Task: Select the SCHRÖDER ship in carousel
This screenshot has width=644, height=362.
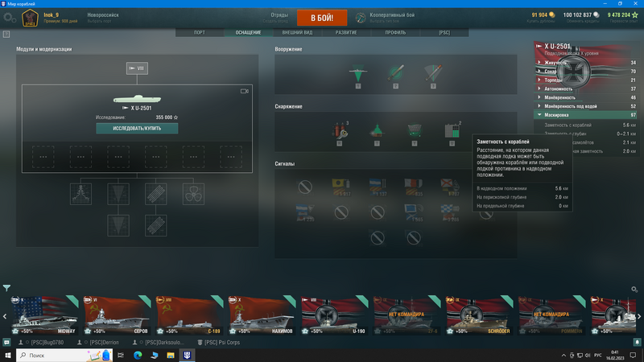Action: (480, 315)
